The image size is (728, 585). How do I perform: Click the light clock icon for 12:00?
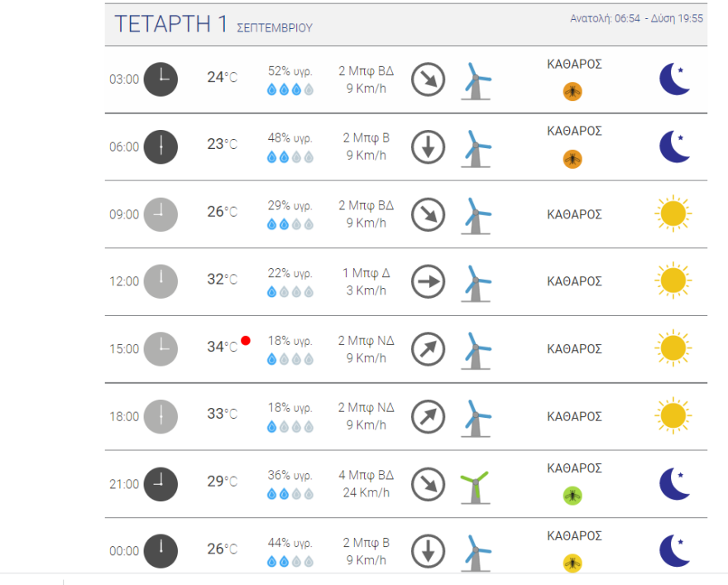click(160, 281)
